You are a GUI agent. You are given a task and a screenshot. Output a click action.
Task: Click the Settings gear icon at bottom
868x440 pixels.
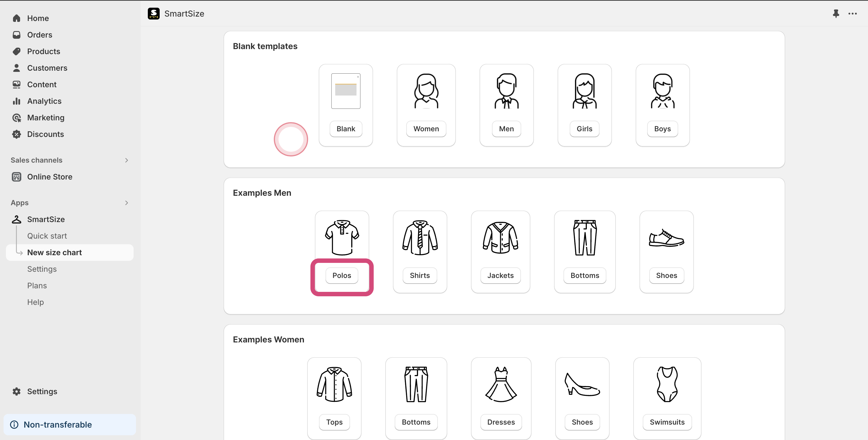pos(17,391)
